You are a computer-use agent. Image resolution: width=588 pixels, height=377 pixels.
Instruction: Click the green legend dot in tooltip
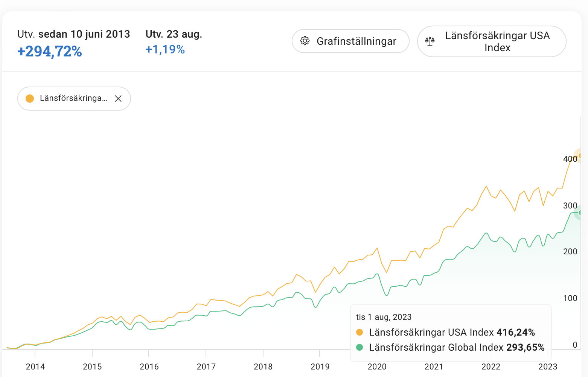[360, 347]
